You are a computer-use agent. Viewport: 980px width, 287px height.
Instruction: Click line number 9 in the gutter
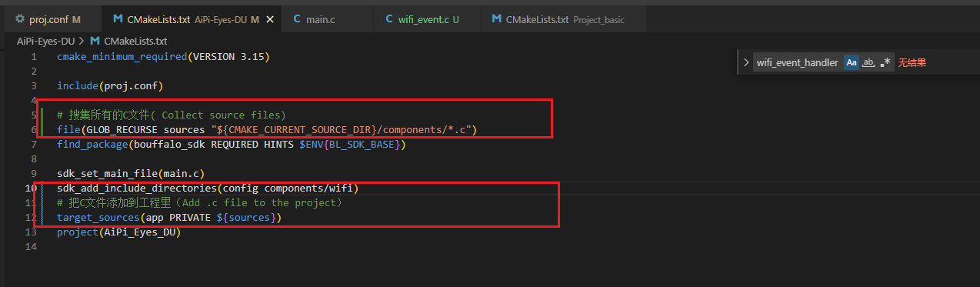(x=33, y=173)
